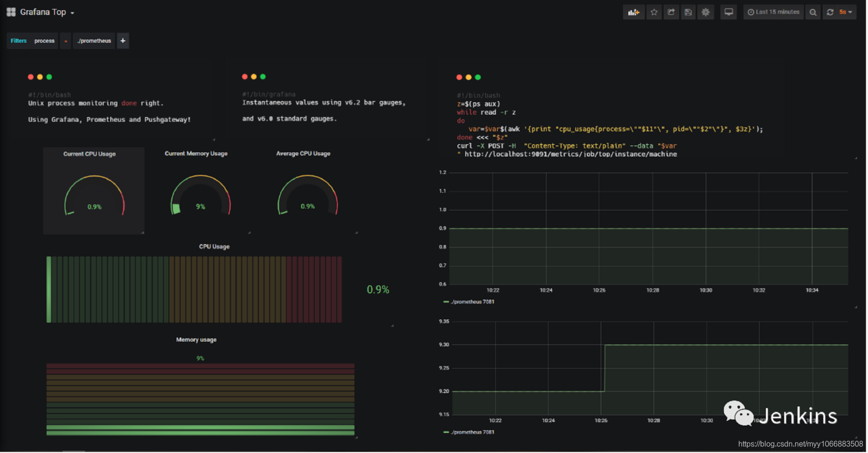
Task: Open the Current CPU Usage panel title
Action: tap(89, 154)
